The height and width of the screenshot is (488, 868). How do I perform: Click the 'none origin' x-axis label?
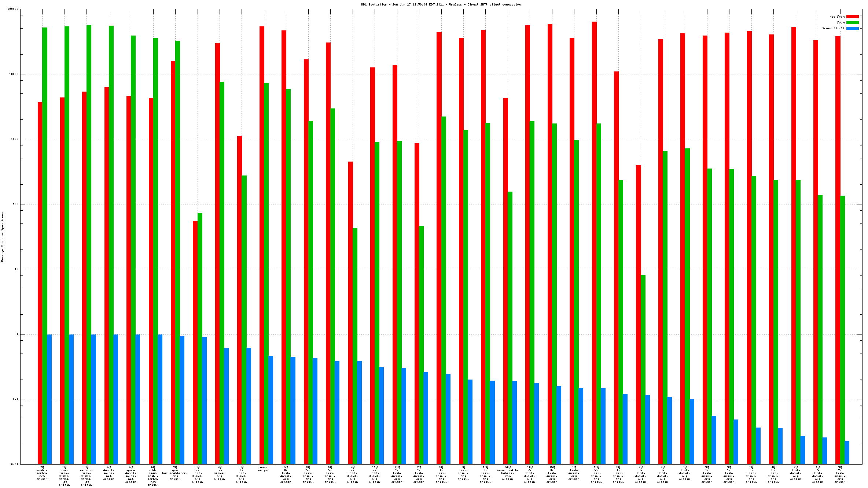coord(264,469)
